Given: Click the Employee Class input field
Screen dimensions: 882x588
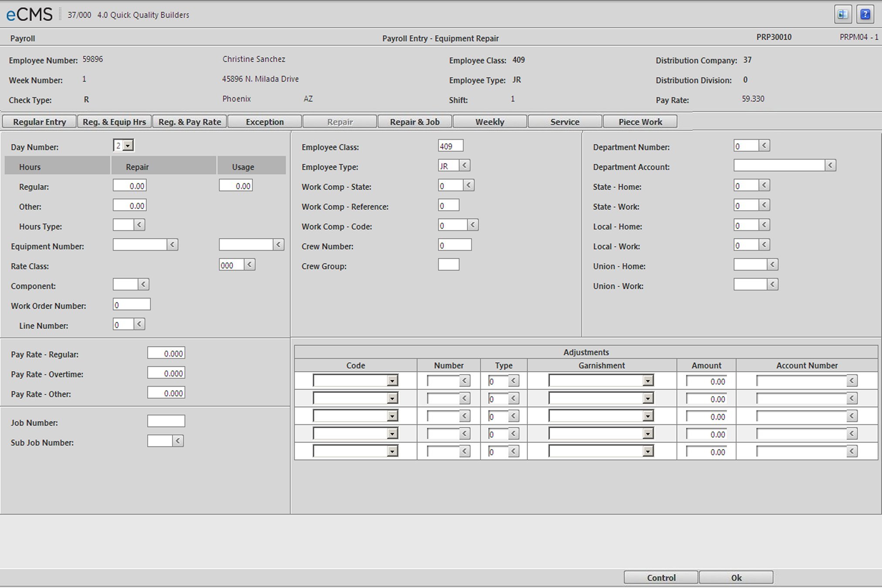Looking at the screenshot, I should click(x=451, y=145).
